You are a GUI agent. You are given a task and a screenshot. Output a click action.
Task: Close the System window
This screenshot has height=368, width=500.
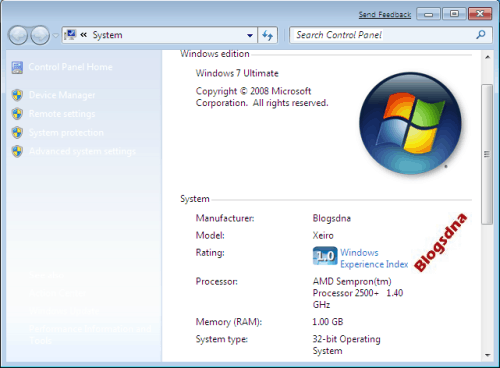pyautogui.click(x=480, y=14)
